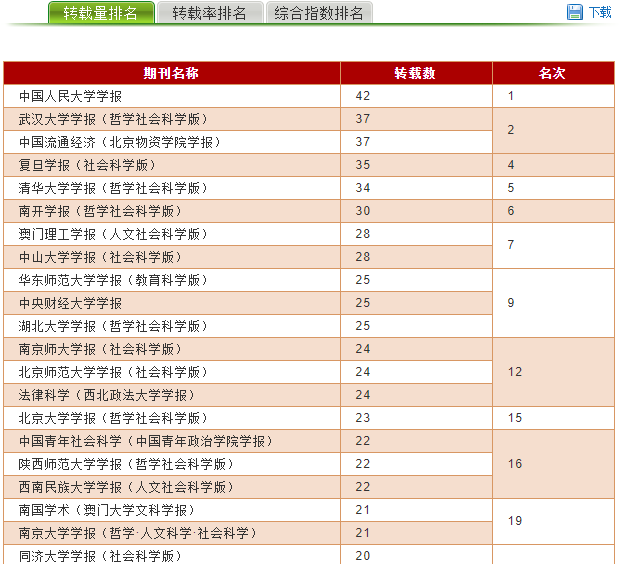Viewport: 634px width, 564px height.
Task: Click 中国青年社会科学（中国青年政治学院学报）
Action: pyautogui.click(x=146, y=441)
